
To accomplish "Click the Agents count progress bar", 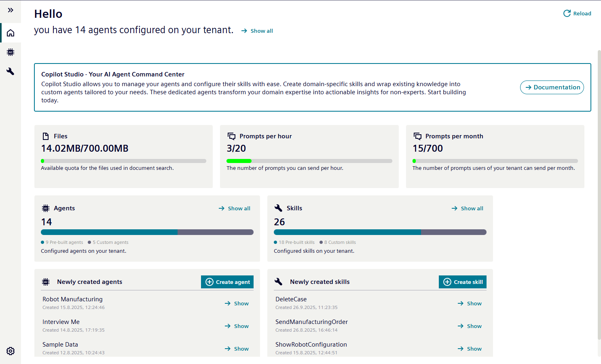I will tap(147, 232).
